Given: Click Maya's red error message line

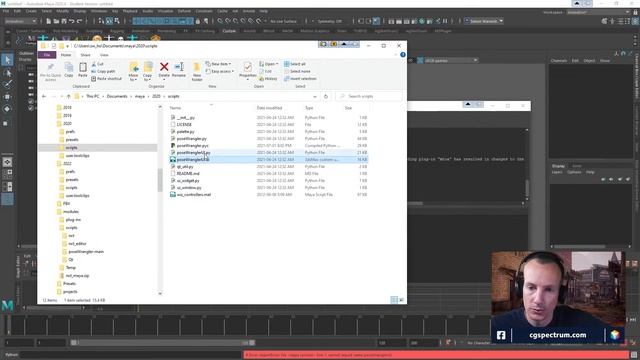Looking at the screenshot, I should pyautogui.click(x=436, y=355).
